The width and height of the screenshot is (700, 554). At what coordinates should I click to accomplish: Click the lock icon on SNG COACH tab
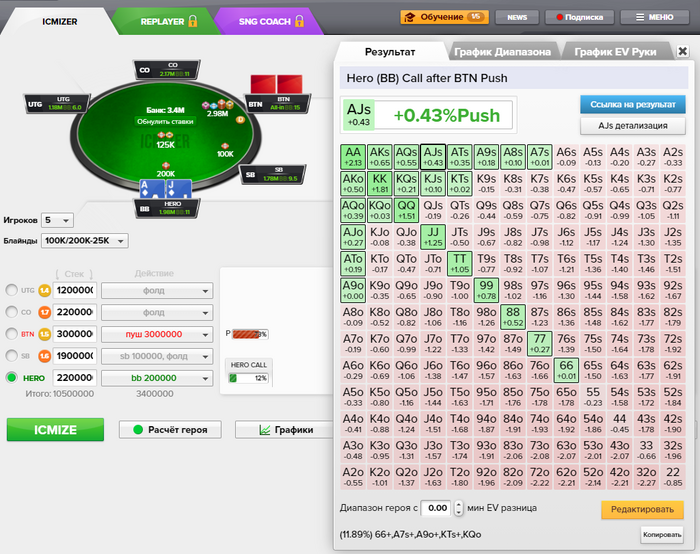(300, 21)
